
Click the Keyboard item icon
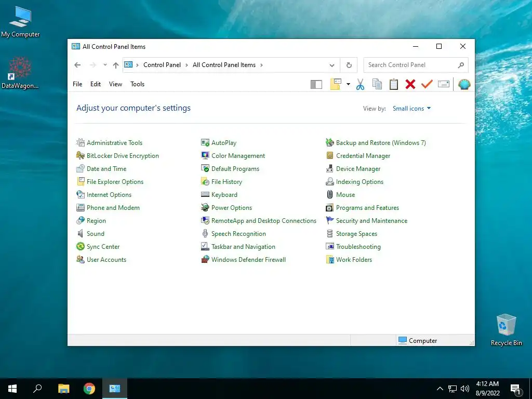tap(205, 194)
